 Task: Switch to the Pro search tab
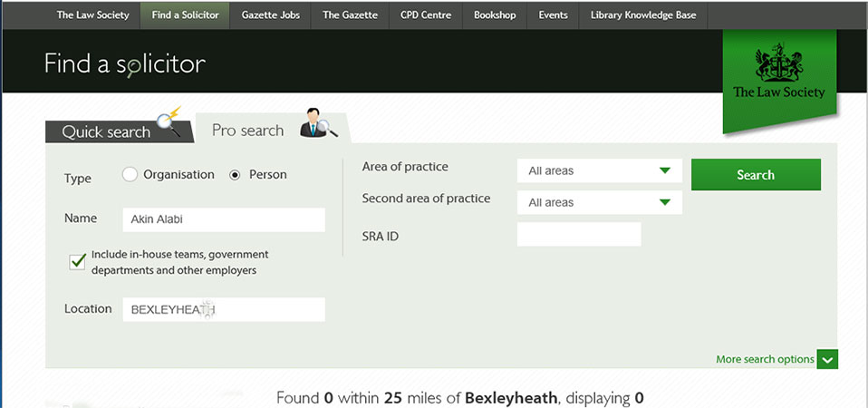click(x=248, y=131)
